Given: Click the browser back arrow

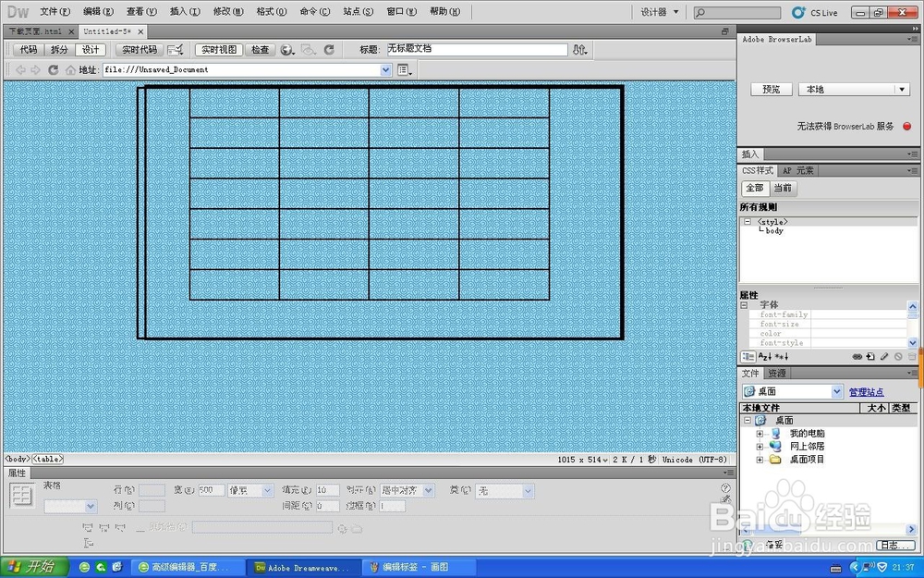Looking at the screenshot, I should pyautogui.click(x=20, y=69).
